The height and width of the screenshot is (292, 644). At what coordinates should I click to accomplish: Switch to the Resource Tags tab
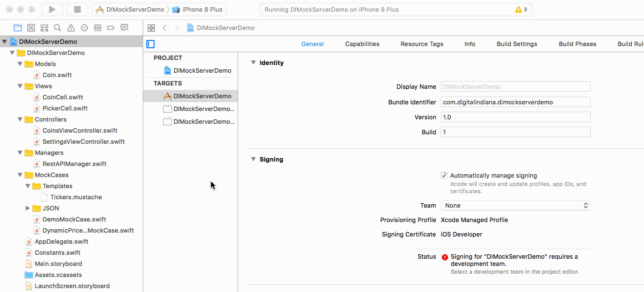click(x=422, y=44)
